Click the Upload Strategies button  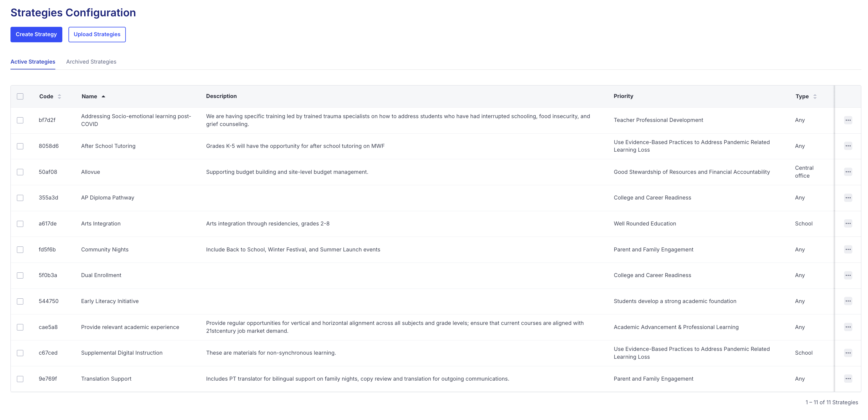click(97, 34)
